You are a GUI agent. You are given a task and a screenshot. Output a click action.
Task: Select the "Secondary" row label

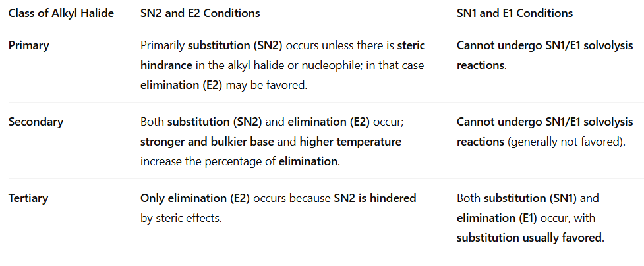point(36,122)
